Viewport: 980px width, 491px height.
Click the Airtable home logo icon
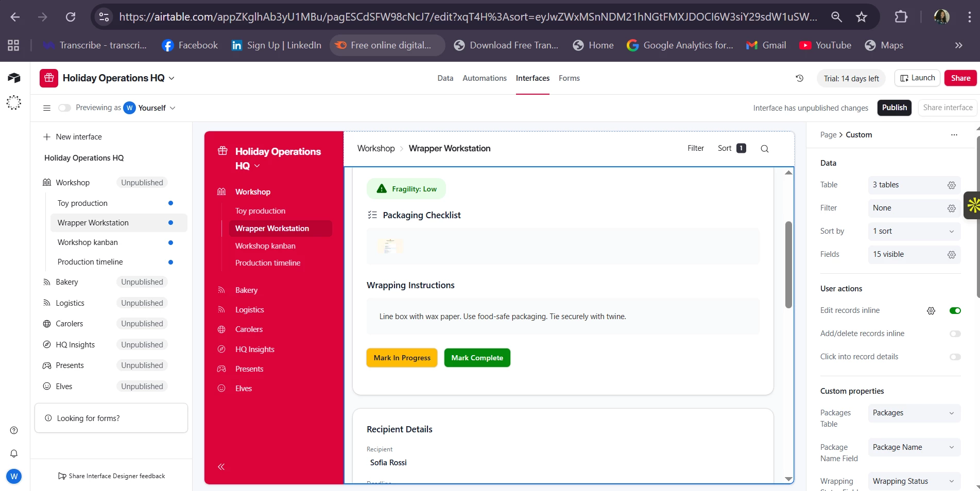coord(14,78)
